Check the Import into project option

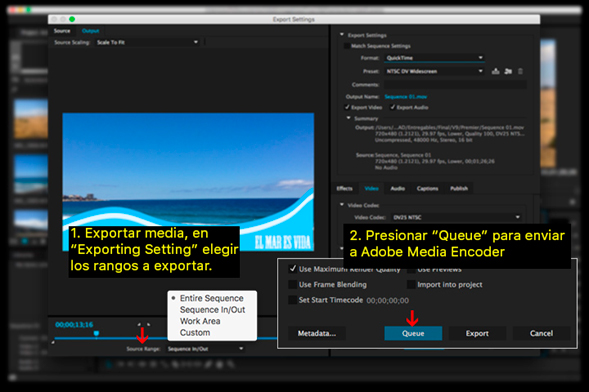click(411, 284)
